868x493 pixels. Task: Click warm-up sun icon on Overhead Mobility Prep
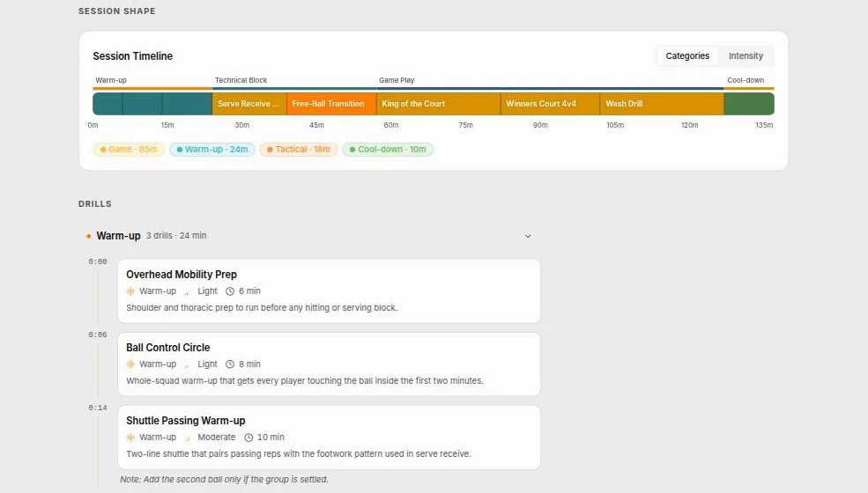[130, 291]
